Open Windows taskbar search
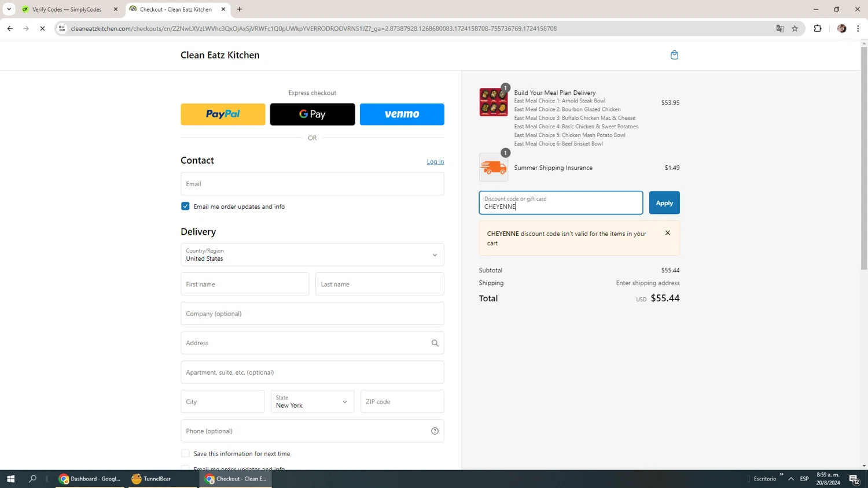868x488 pixels. [32, 479]
